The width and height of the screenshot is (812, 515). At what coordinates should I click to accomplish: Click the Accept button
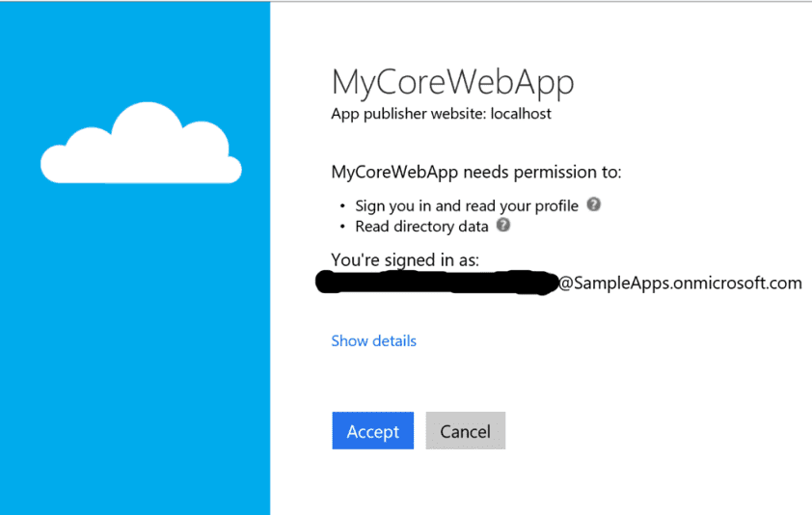click(373, 430)
